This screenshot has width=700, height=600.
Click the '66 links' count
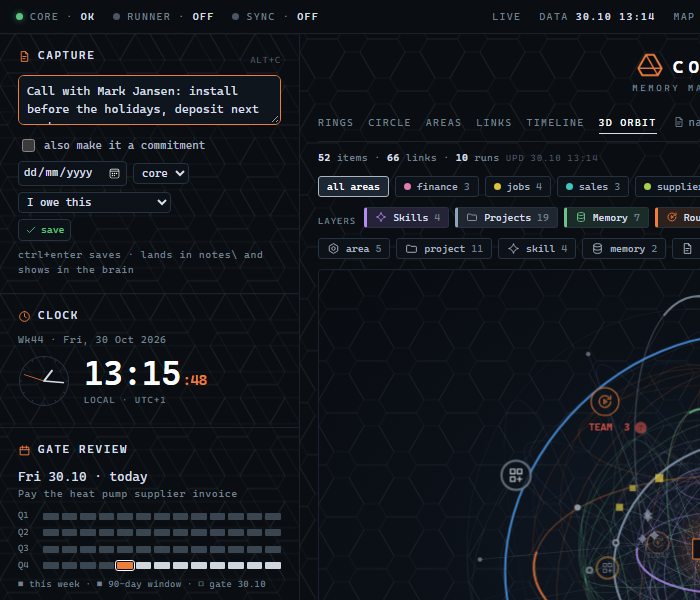pyautogui.click(x=412, y=158)
